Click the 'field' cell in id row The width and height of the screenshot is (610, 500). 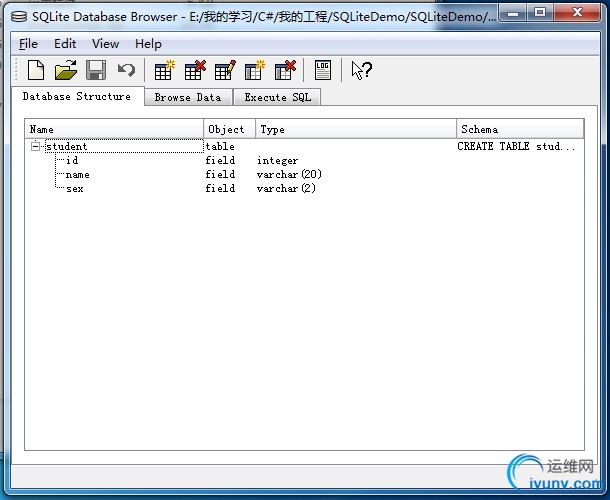pos(220,160)
